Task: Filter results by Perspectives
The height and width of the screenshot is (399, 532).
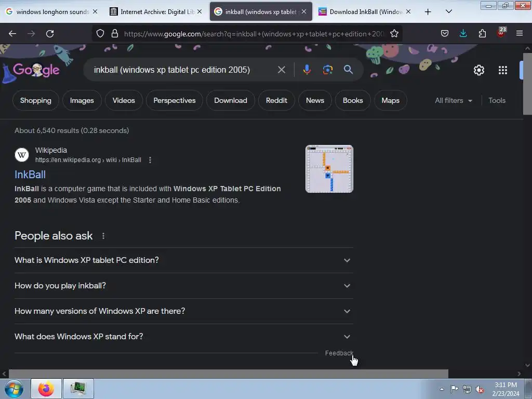Action: coord(175,100)
